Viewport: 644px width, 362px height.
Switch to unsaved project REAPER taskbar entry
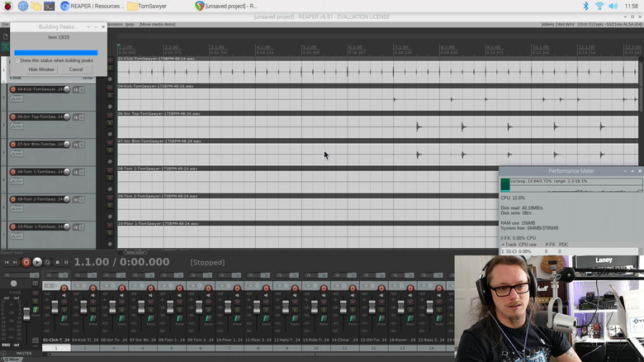click(x=226, y=6)
